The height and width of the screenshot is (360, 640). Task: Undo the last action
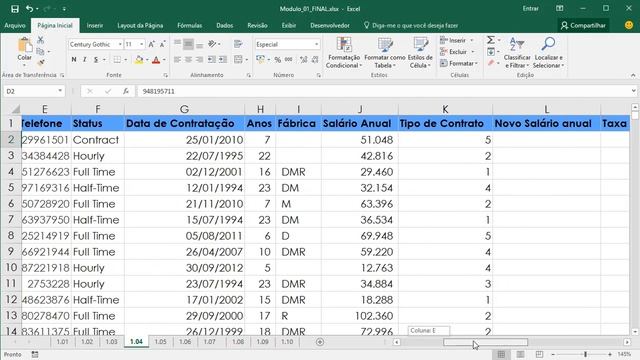(29, 9)
